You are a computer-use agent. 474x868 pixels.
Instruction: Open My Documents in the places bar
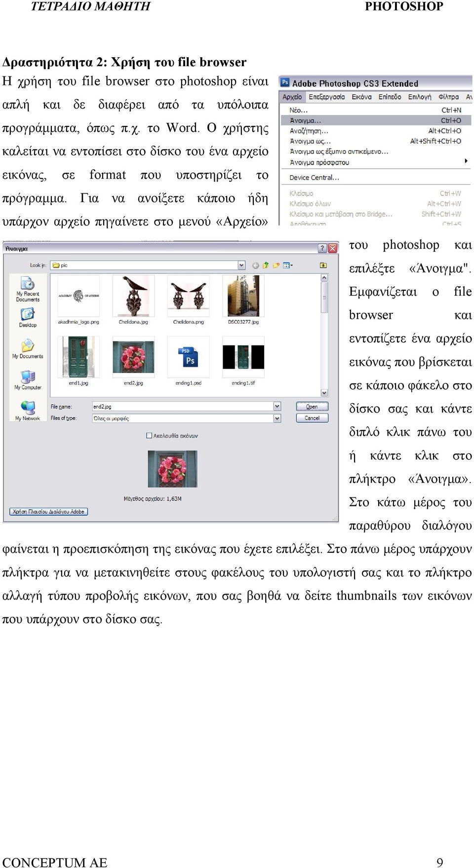coord(28,349)
